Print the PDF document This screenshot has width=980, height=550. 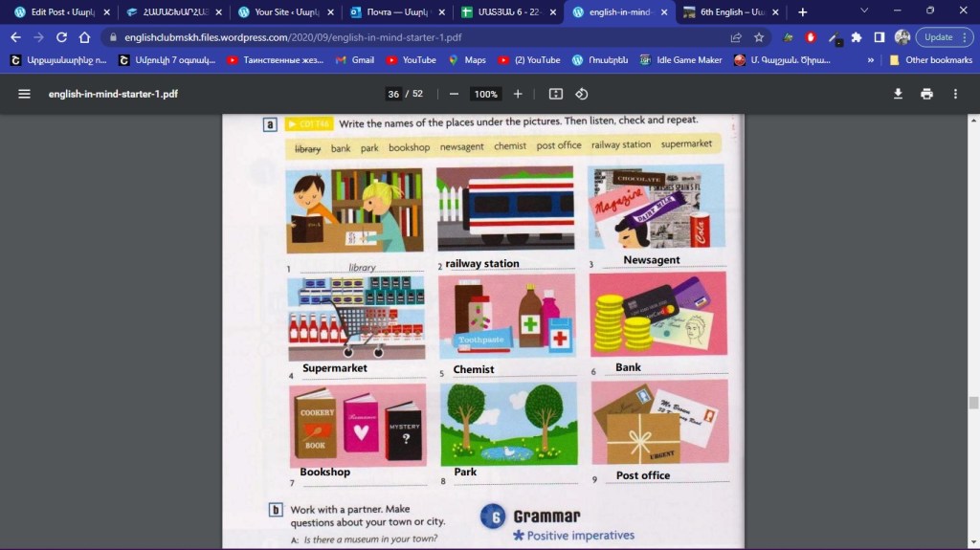(926, 95)
